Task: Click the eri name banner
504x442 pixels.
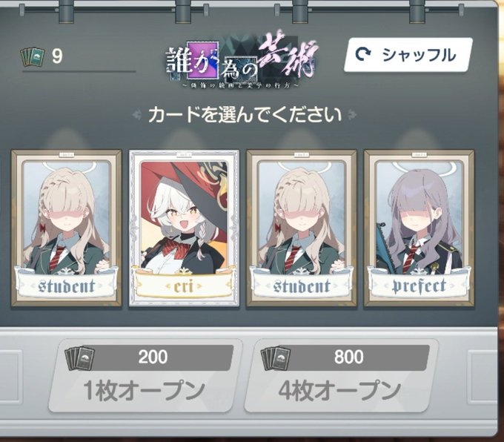Action: coord(184,286)
